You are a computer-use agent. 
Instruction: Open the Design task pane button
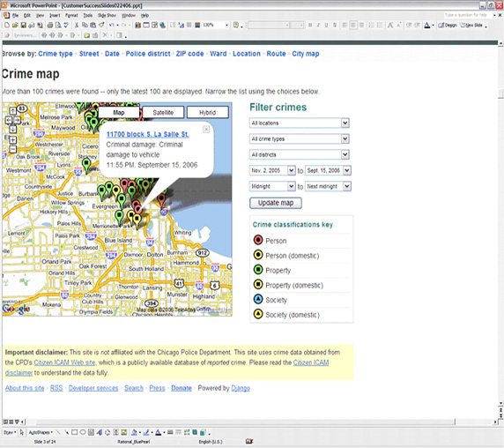[448, 25]
